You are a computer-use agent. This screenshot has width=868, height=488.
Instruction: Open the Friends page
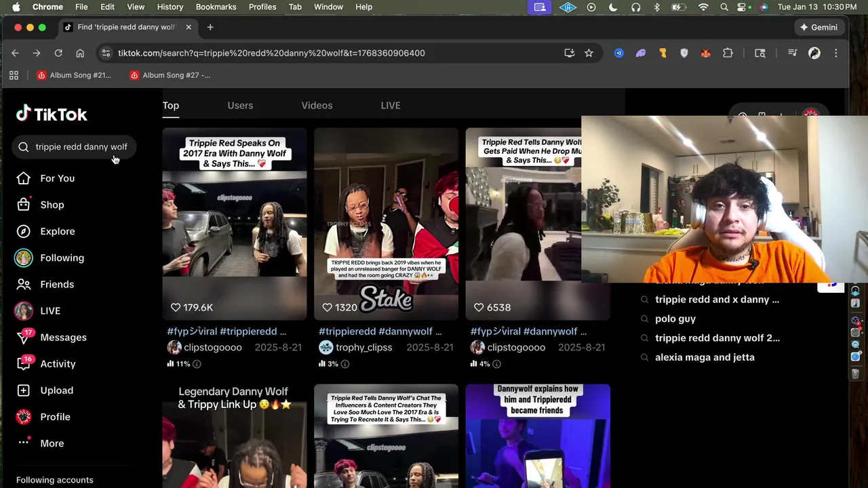(x=57, y=284)
